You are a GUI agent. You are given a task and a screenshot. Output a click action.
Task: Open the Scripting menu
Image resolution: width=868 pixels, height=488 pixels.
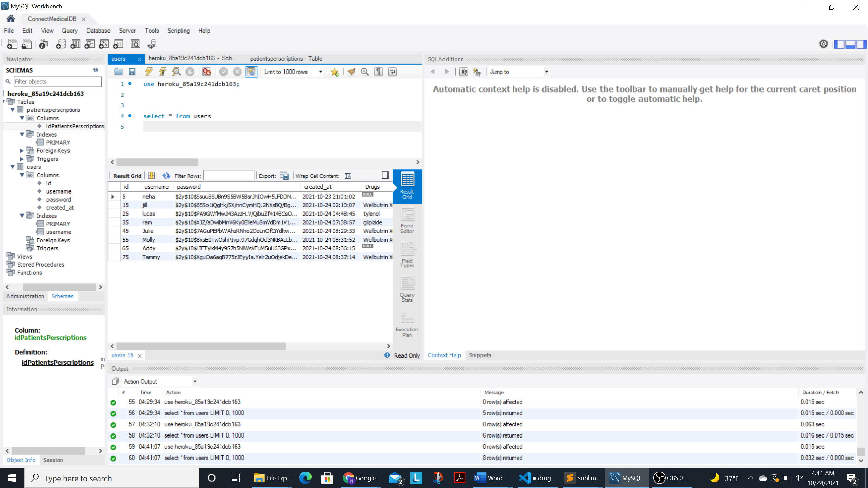pos(178,30)
